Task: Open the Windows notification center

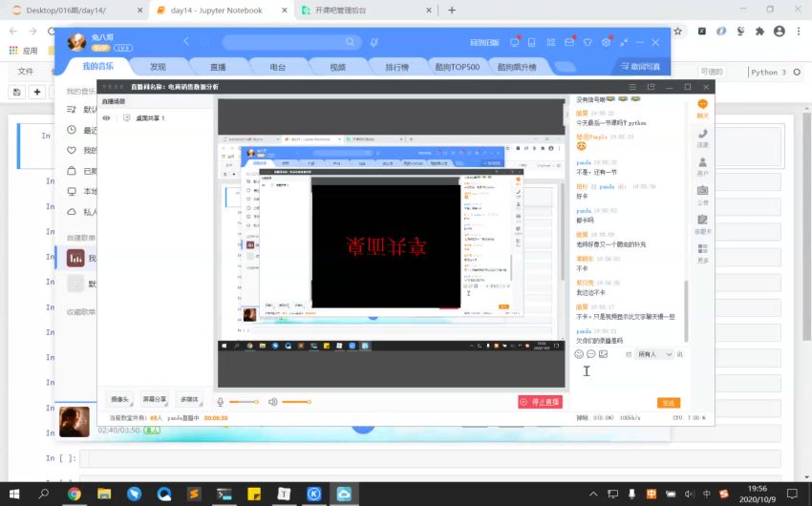Action: pos(792,495)
